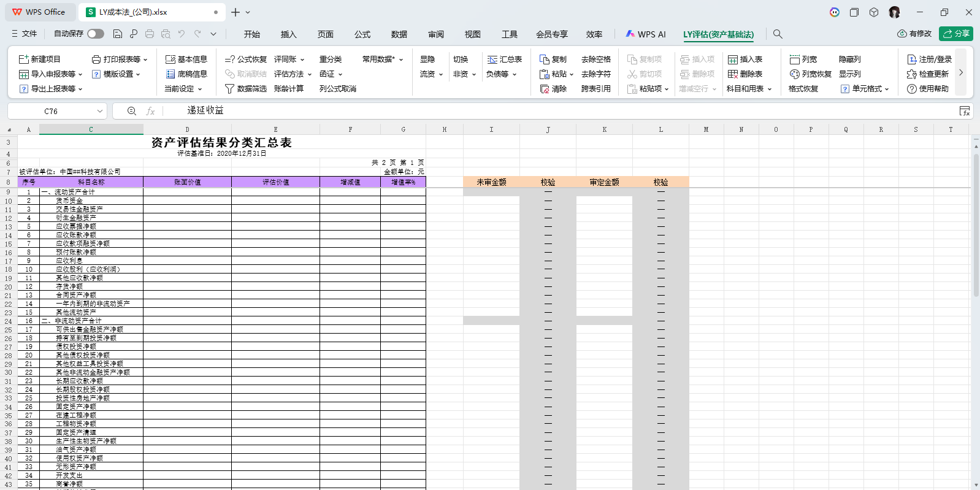Toggle the 自动保存 auto-save switch
Image resolution: width=980 pixels, height=490 pixels.
click(x=95, y=34)
